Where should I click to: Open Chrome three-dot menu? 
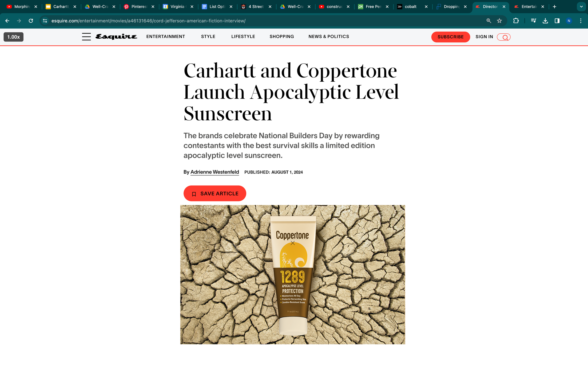tap(581, 21)
